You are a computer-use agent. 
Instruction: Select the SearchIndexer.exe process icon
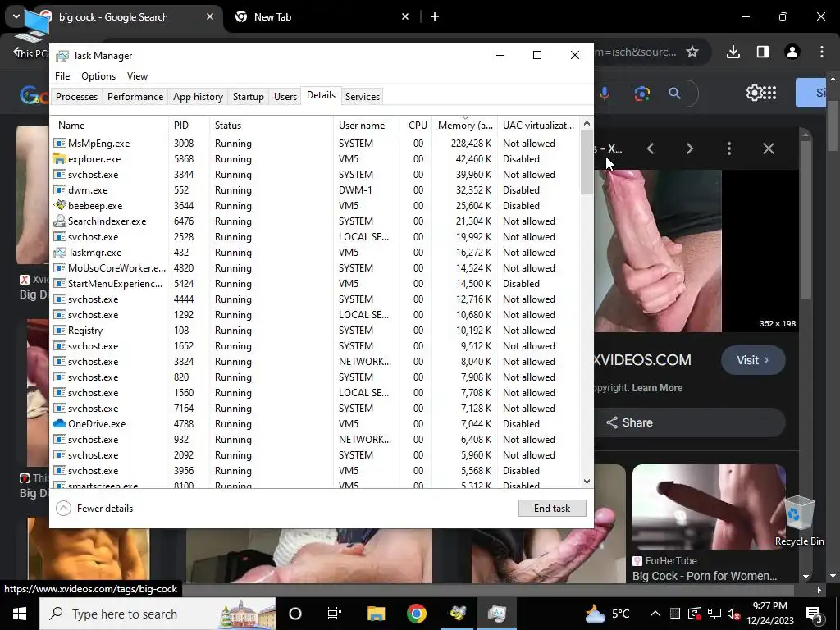[x=59, y=221]
